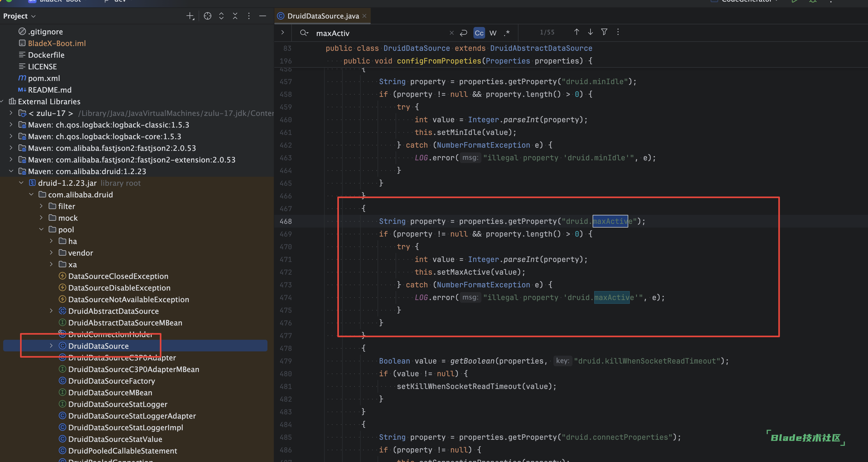This screenshot has height=462, width=868.
Task: Toggle Match Case (Cc) search option
Action: point(479,33)
